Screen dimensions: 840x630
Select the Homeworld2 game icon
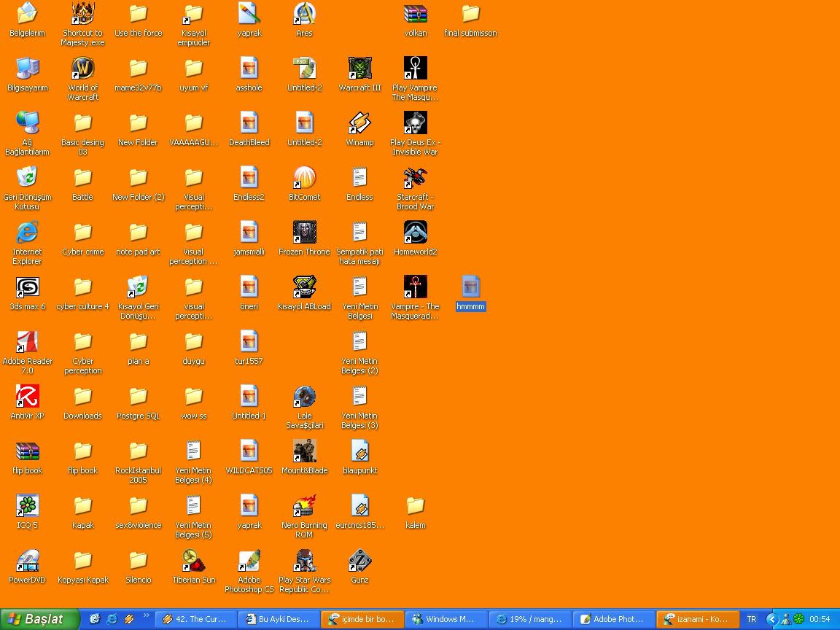pyautogui.click(x=415, y=233)
